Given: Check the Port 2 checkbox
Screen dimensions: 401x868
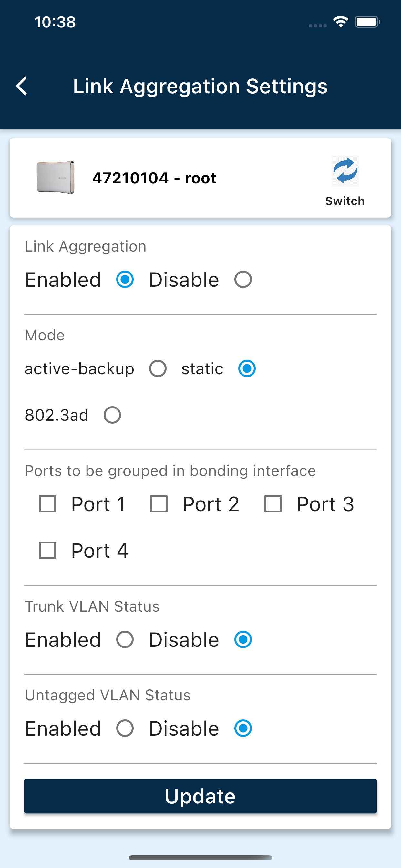Looking at the screenshot, I should (159, 504).
